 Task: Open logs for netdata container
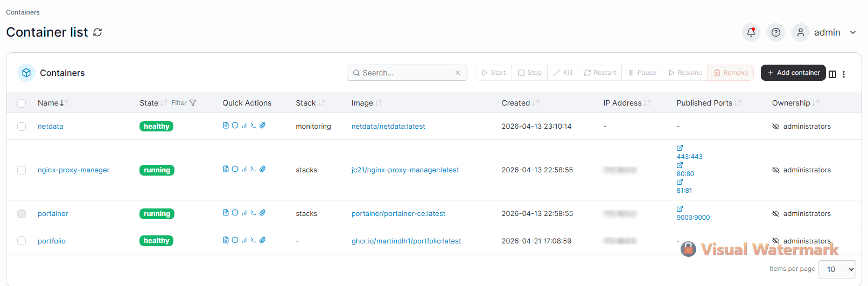226,125
